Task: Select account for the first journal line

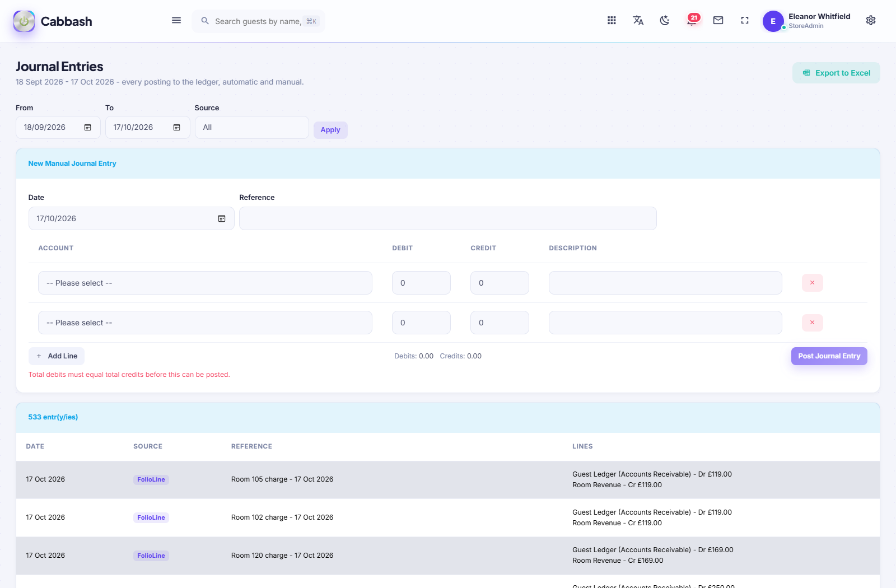Action: (205, 283)
